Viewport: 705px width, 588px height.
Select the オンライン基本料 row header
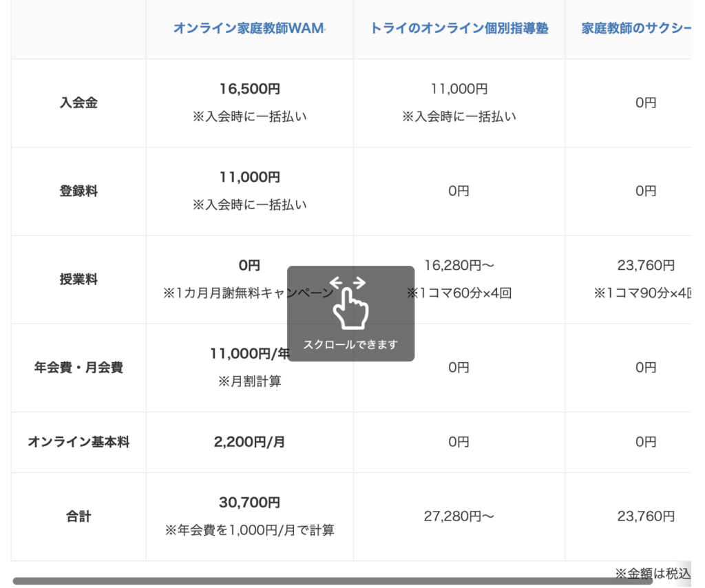point(78,442)
